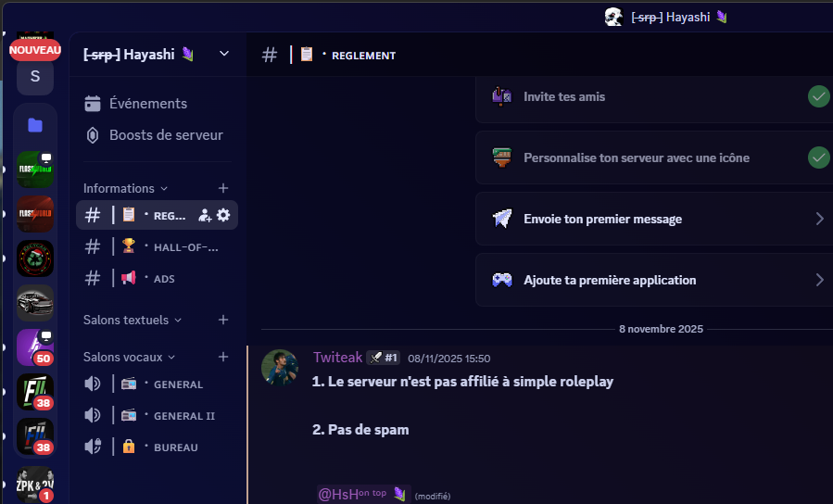Toggle 'Personnalise ton serveur' completed checkmark
This screenshot has width=833, height=504.
click(x=818, y=157)
